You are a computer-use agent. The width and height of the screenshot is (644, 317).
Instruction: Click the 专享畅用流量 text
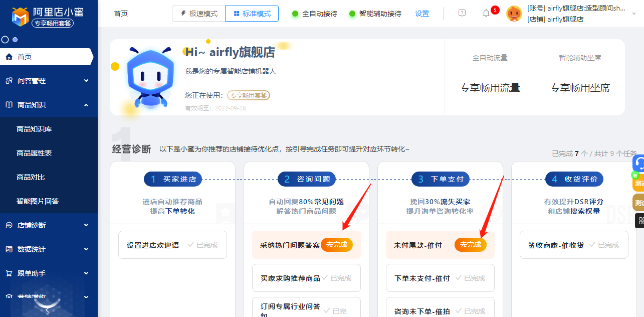(x=490, y=88)
